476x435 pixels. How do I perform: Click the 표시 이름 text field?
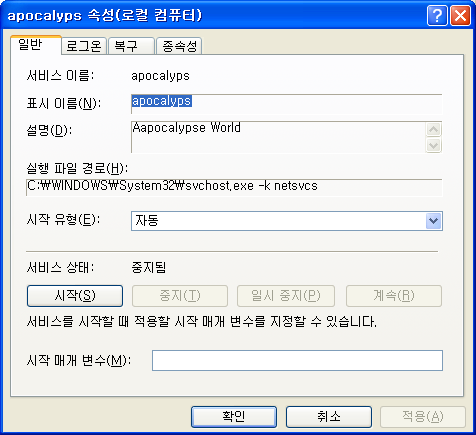(287, 104)
